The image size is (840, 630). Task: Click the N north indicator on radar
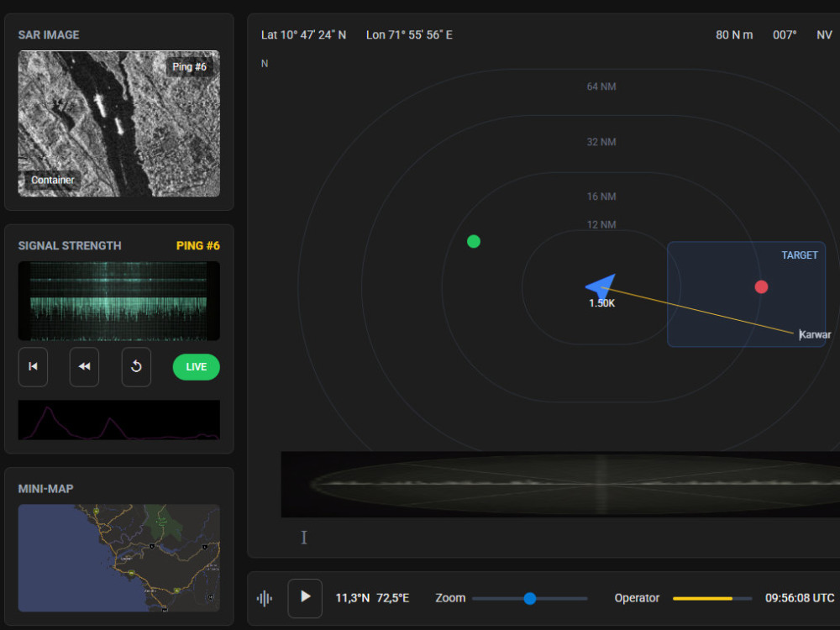point(265,64)
